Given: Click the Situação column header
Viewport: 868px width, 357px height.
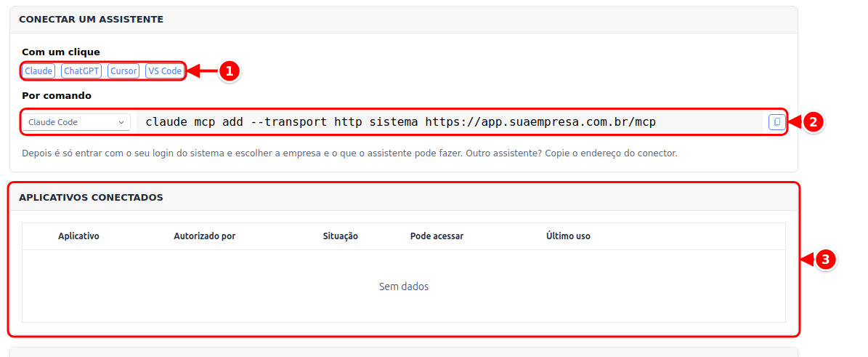Looking at the screenshot, I should coord(341,236).
